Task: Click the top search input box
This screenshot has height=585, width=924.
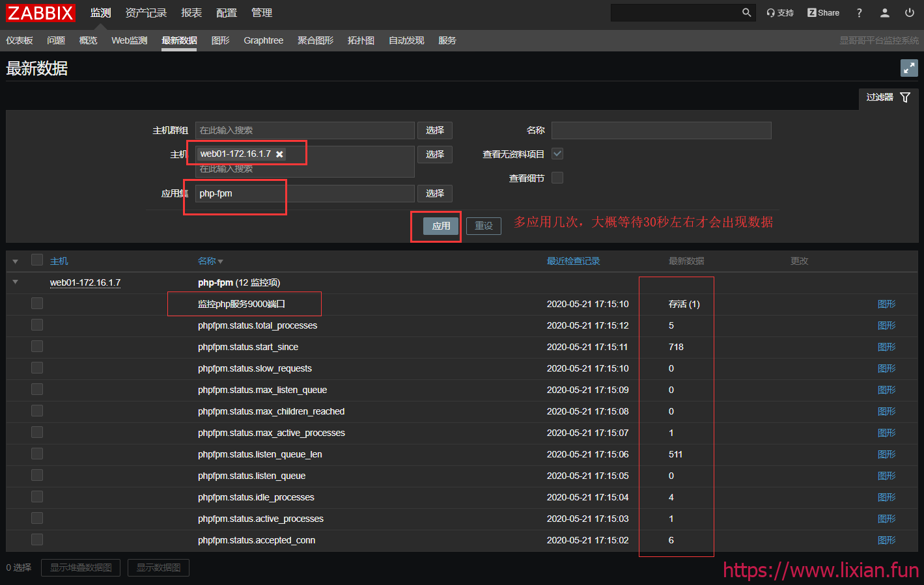Action: coord(675,12)
